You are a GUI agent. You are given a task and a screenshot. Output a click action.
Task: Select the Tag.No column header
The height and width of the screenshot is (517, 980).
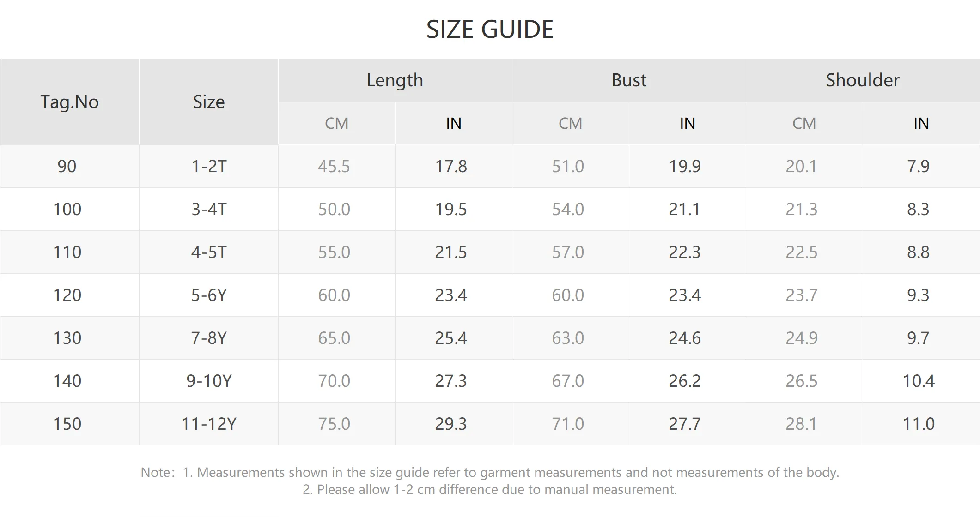(70, 102)
